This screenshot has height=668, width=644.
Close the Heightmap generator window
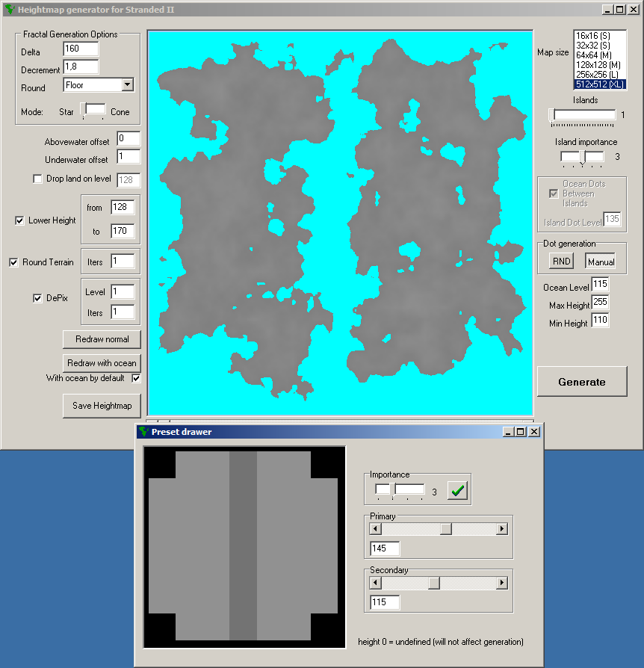634,10
